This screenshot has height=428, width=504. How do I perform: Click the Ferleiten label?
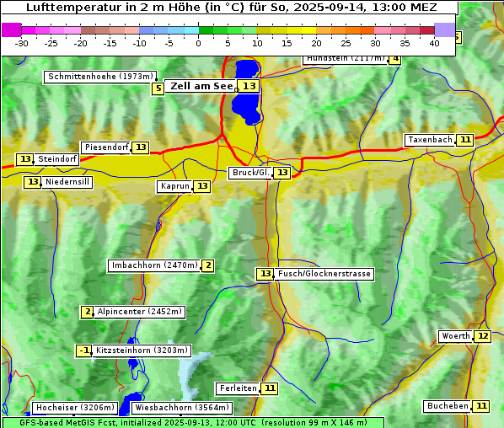click(238, 388)
